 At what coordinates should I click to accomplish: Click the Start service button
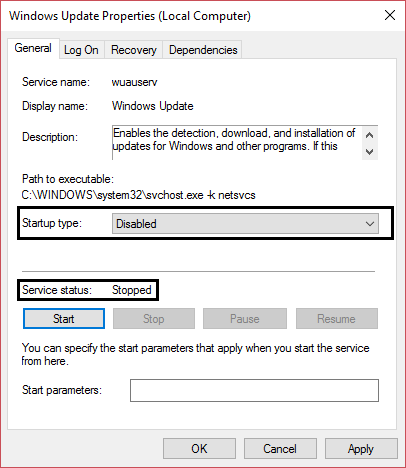[x=64, y=319]
